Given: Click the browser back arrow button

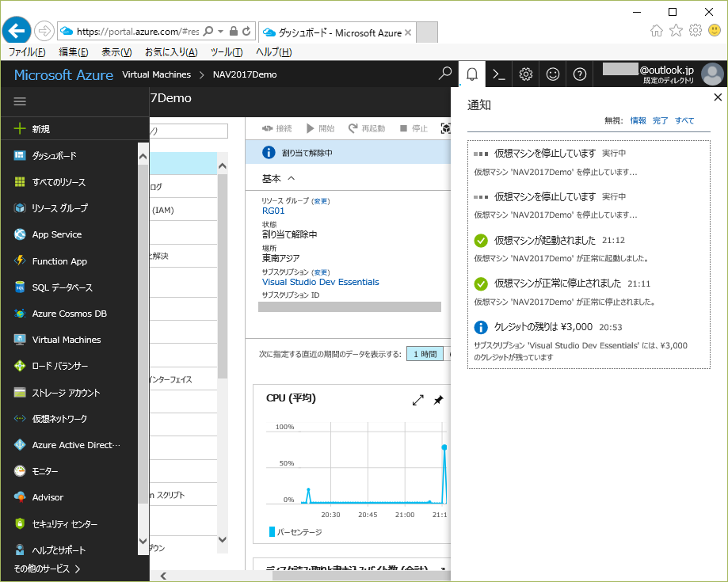Looking at the screenshot, I should tap(17, 31).
